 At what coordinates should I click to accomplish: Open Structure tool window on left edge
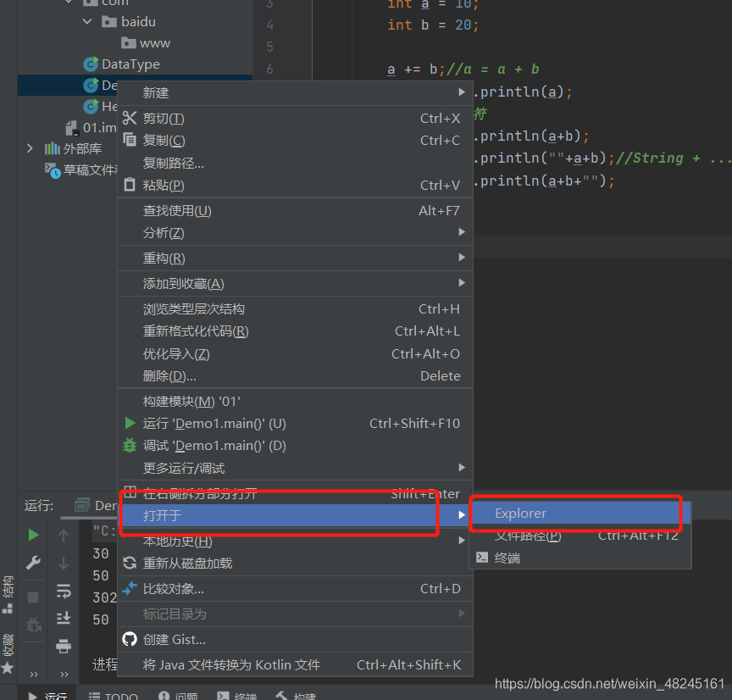8,594
